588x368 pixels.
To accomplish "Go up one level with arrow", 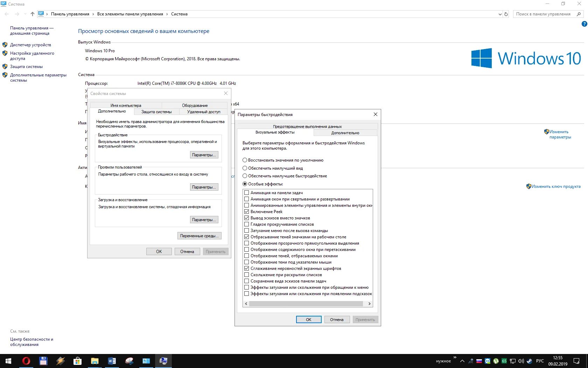I will coord(33,14).
